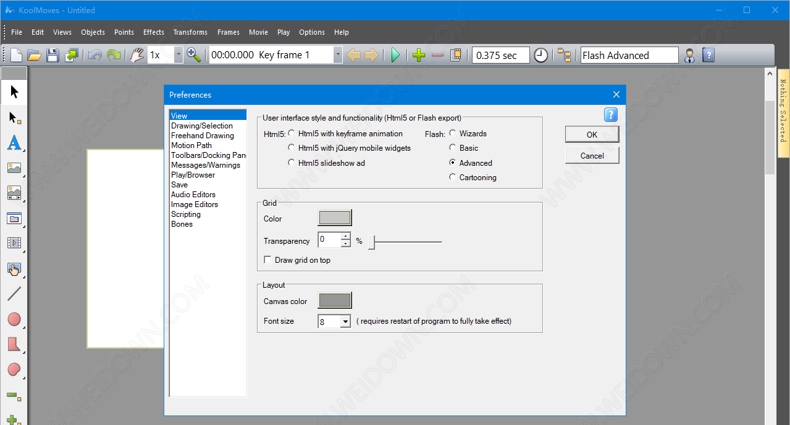Choose the Flash Advanced radio button

[452, 162]
